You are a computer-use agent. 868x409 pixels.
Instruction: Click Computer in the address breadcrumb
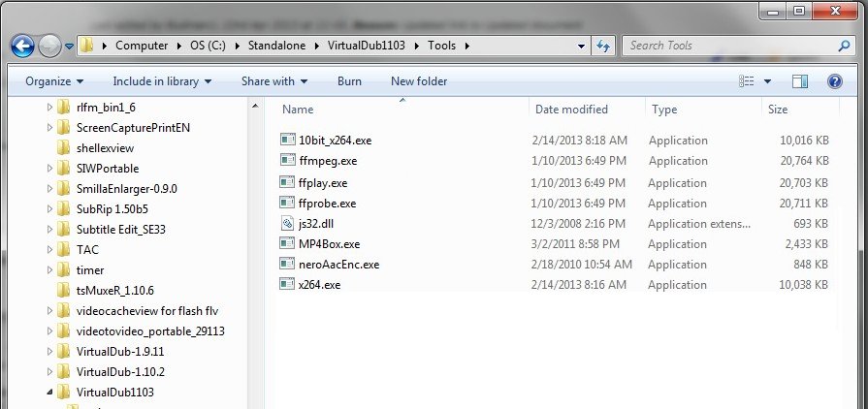(x=142, y=46)
